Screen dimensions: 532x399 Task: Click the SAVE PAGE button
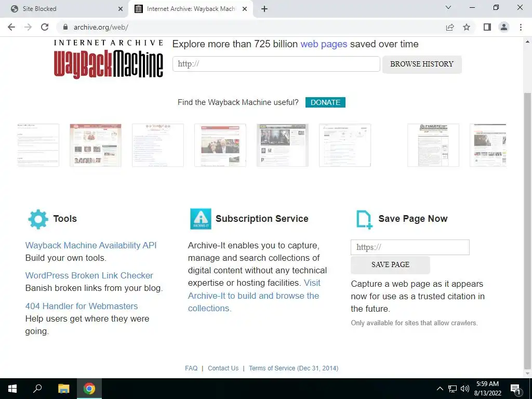(x=390, y=264)
